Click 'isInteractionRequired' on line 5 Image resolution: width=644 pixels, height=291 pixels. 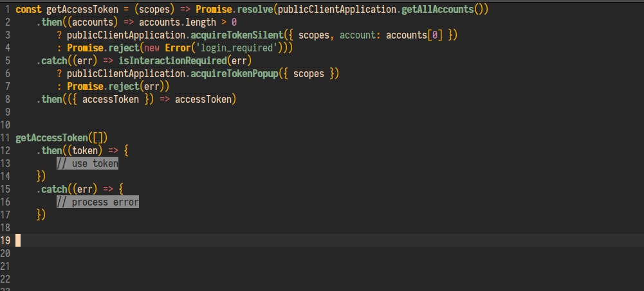point(172,60)
